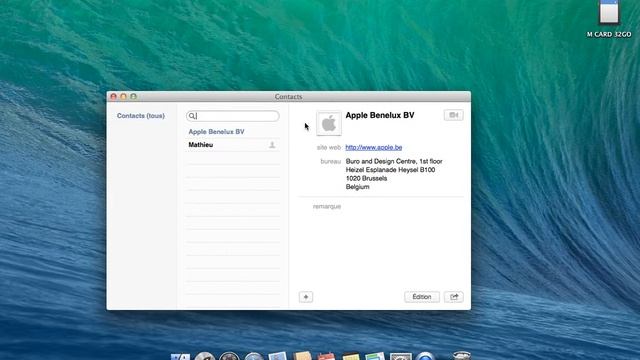Open the M CARD 32GO drive icon
Screen dimensions: 640x360
pyautogui.click(x=609, y=12)
